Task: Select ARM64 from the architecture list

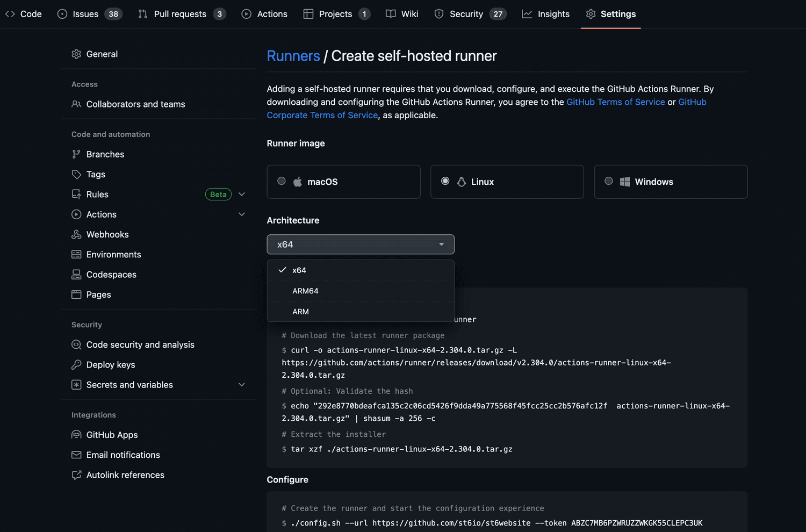Action: point(305,291)
